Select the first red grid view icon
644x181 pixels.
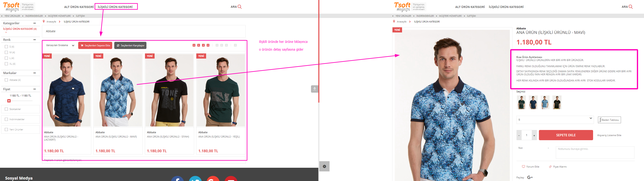click(x=194, y=45)
